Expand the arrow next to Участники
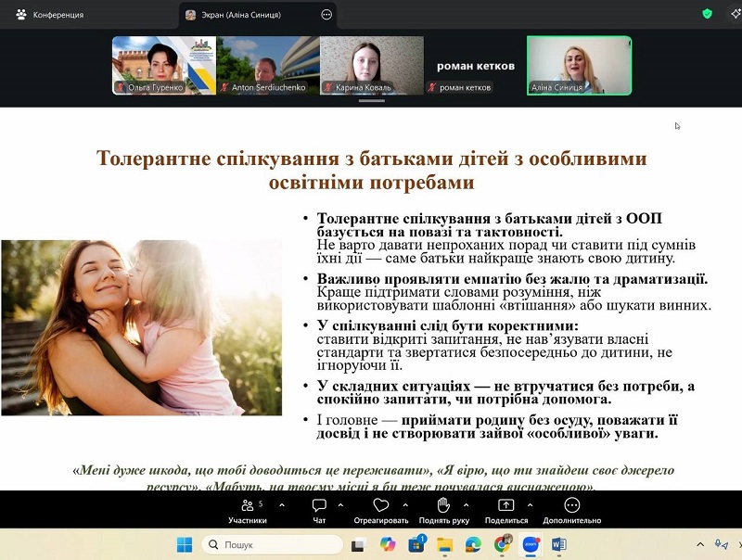 282,505
